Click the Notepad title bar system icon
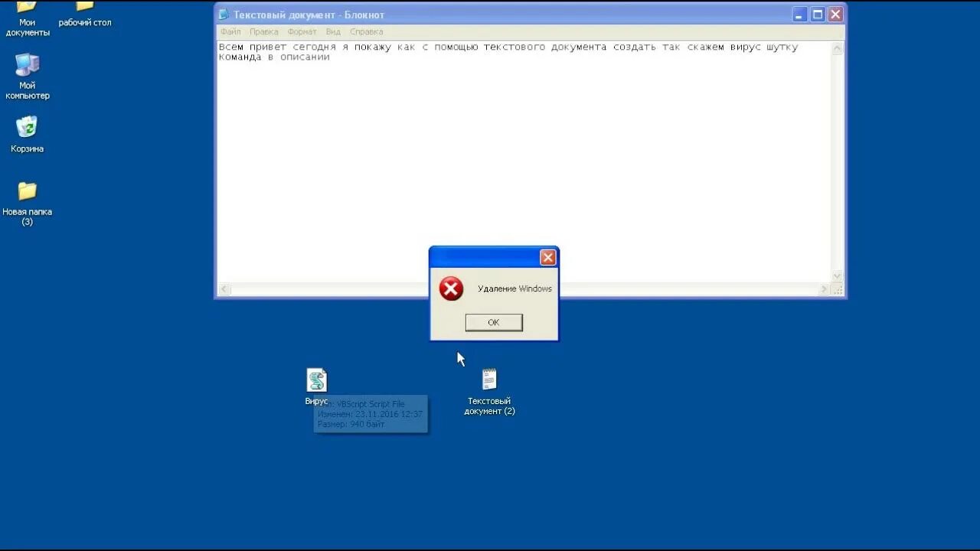Image resolution: width=980 pixels, height=551 pixels. pyautogui.click(x=224, y=15)
